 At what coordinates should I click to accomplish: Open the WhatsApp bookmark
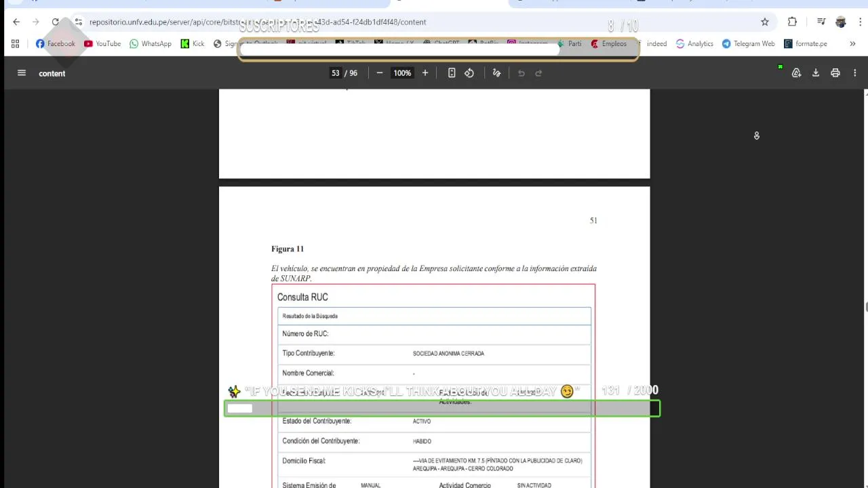pos(151,43)
